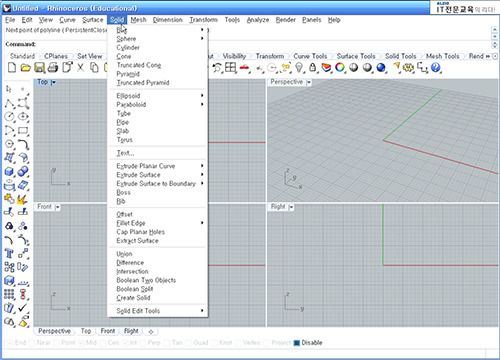Click the Array grid icon in left toolbar
500x360 pixels.
(9, 294)
